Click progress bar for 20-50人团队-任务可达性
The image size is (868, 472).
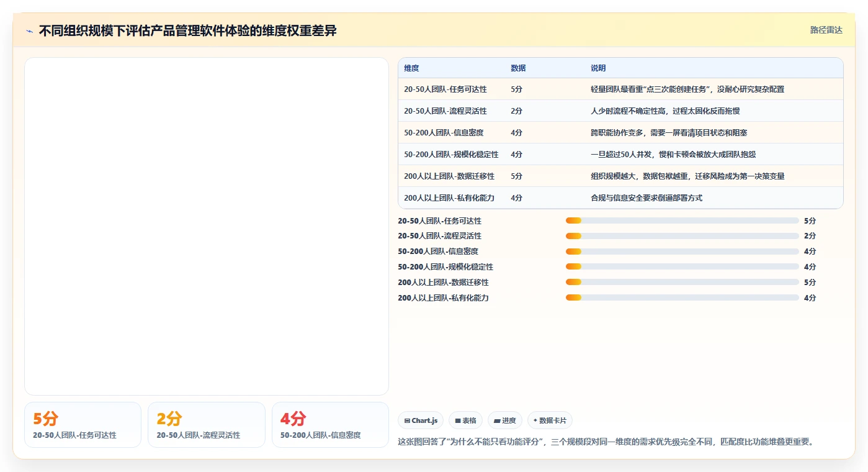pos(682,220)
